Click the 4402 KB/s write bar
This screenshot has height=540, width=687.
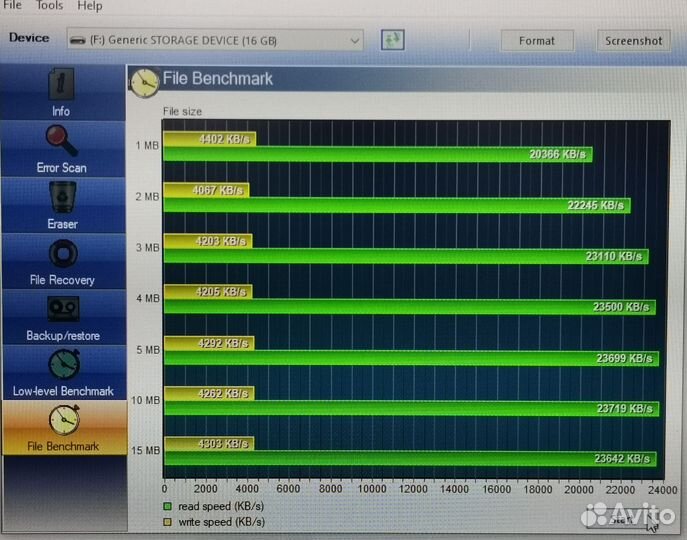click(x=209, y=139)
